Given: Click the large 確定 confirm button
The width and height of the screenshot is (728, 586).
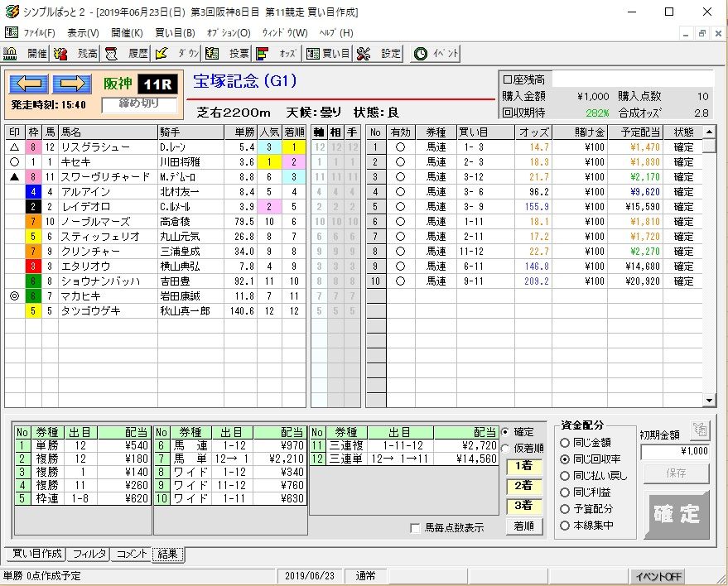Looking at the screenshot, I should pyautogui.click(x=677, y=515).
